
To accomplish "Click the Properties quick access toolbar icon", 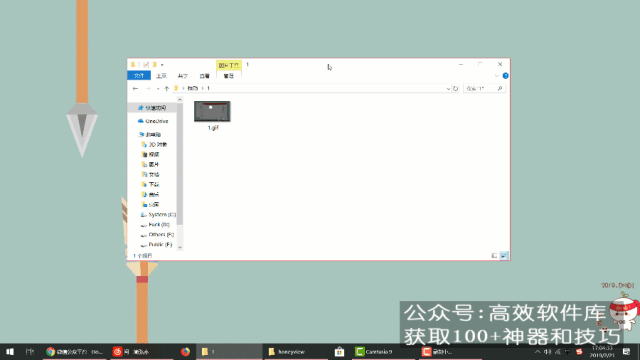I will 146,65.
